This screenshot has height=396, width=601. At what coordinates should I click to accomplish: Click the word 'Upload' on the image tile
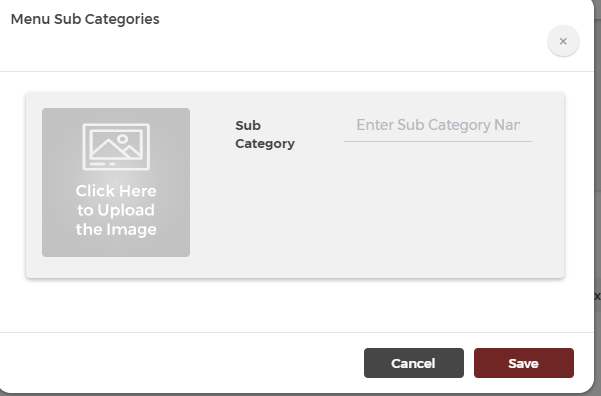(x=126, y=210)
